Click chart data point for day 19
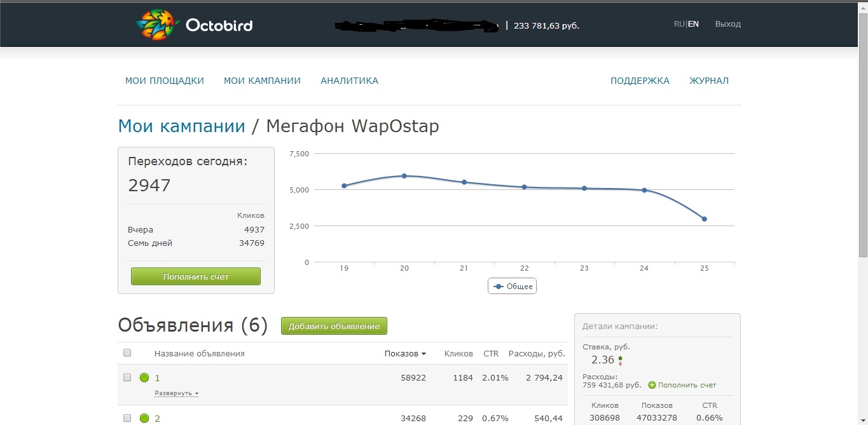 [x=344, y=186]
